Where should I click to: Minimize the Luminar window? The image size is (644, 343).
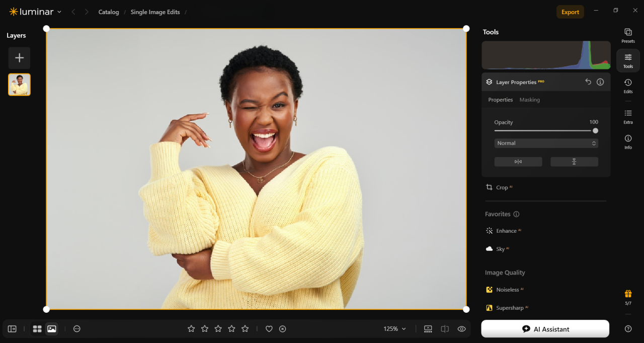[596, 11]
